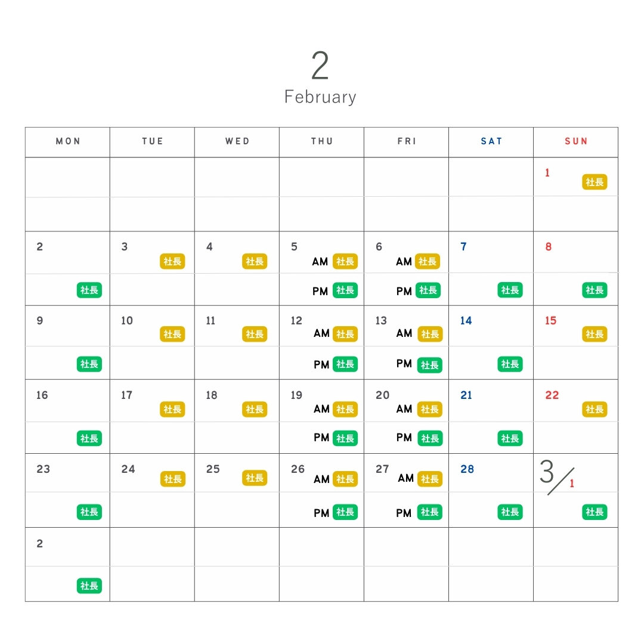Click the yellow 社長 badge on Sunday 22
The height and width of the screenshot is (644, 644).
[595, 409]
